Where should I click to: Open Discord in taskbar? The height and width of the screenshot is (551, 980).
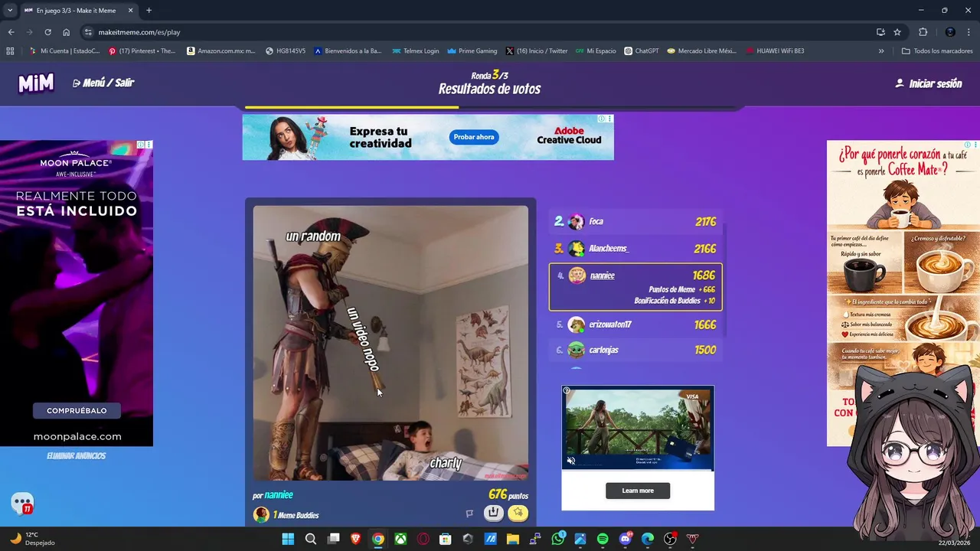click(626, 539)
